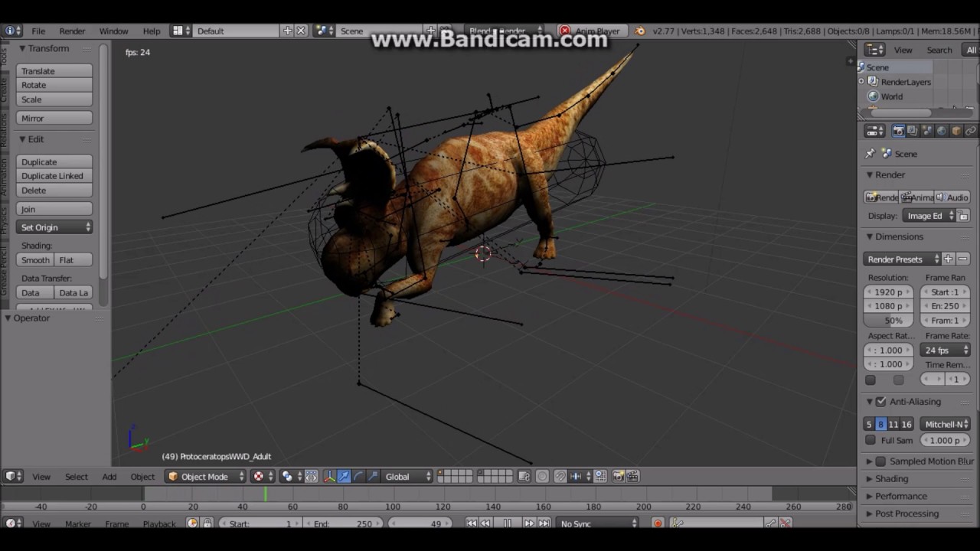
Task: Open the Set Origin dropdown
Action: pos(54,227)
